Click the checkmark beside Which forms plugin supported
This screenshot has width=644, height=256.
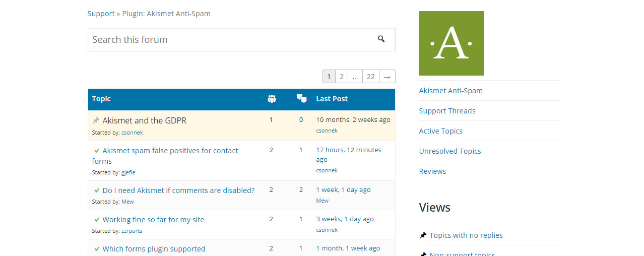point(97,248)
